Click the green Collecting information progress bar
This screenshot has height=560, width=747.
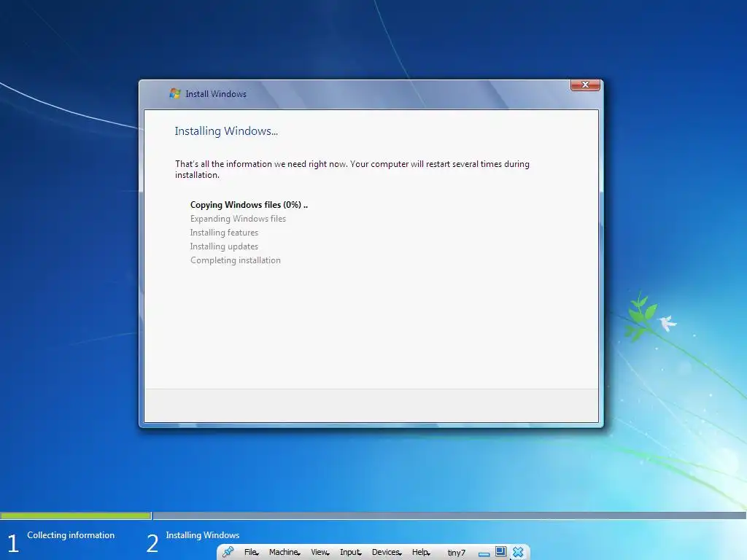click(x=76, y=516)
